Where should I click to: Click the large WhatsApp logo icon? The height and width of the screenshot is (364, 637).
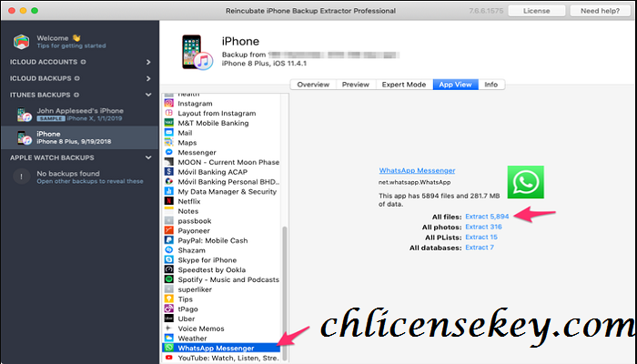tap(525, 182)
